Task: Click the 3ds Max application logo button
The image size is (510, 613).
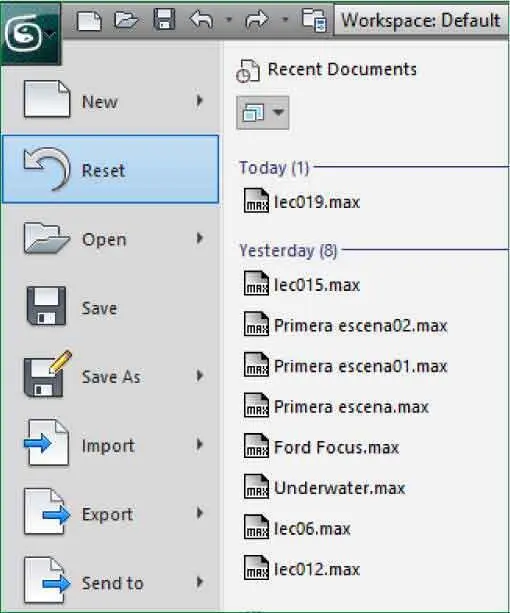Action: click(x=30, y=34)
